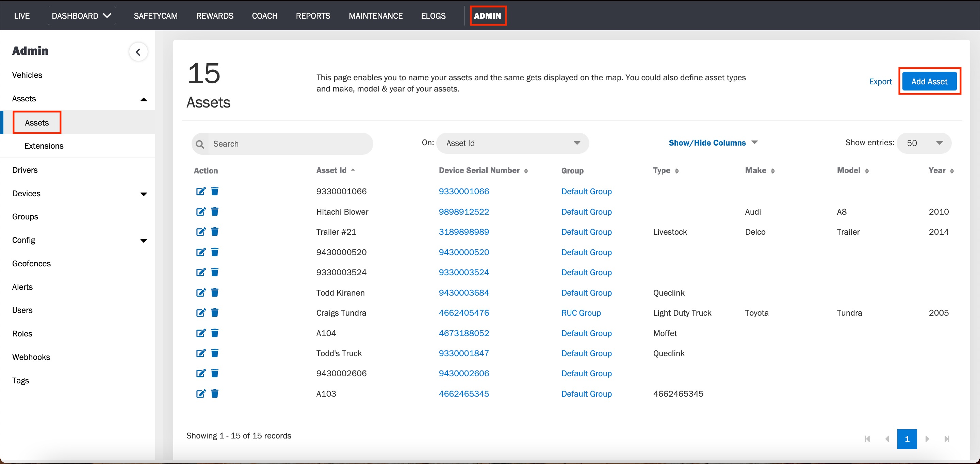Click page 1 pagination button
The height and width of the screenshot is (464, 980).
click(907, 439)
